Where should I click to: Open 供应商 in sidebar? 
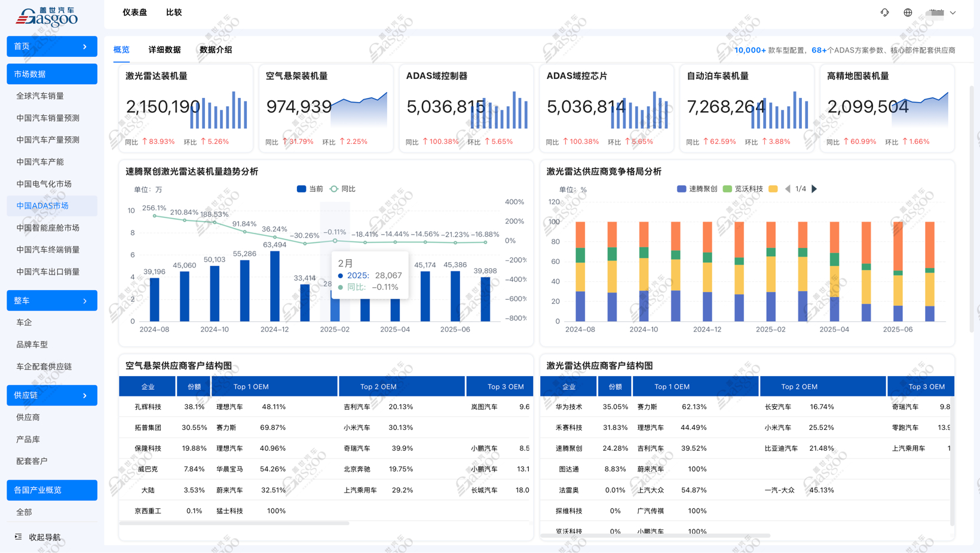(x=28, y=417)
